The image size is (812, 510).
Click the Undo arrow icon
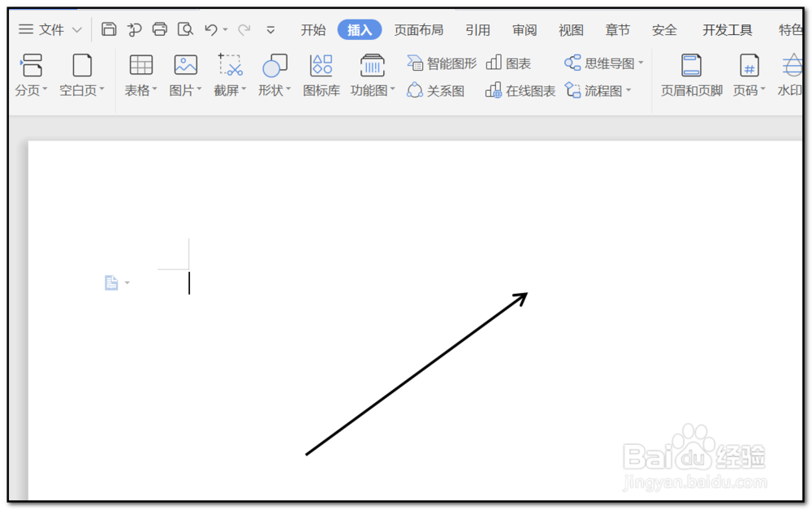(x=211, y=29)
